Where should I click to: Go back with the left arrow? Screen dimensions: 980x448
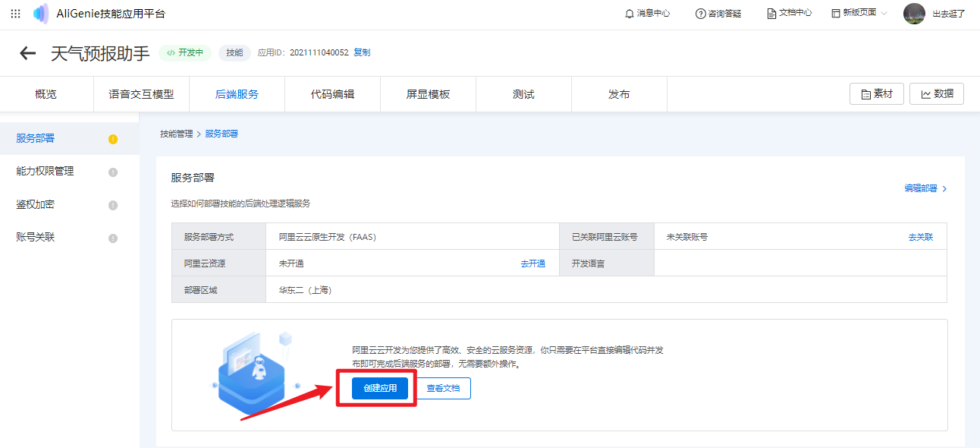click(28, 53)
